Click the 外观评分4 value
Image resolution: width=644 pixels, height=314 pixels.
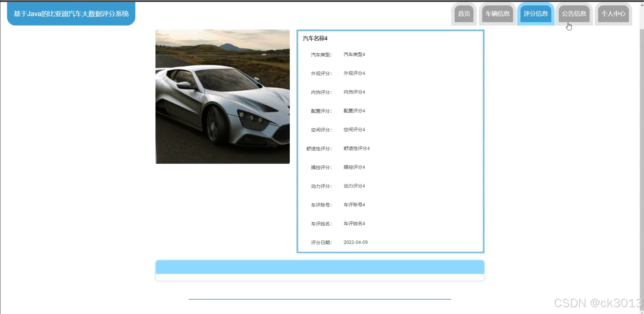click(x=354, y=73)
